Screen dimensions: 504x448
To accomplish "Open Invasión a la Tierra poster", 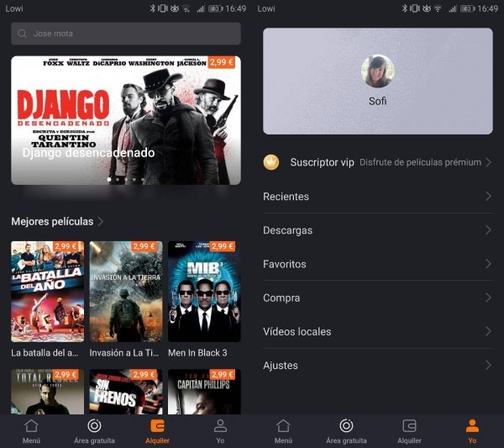I will (126, 292).
